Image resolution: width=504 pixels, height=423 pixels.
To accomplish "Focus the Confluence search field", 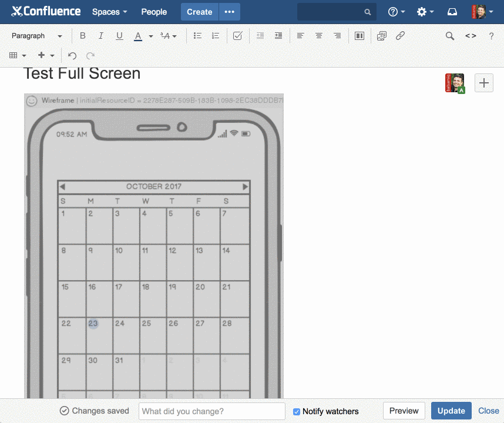I will click(x=337, y=12).
